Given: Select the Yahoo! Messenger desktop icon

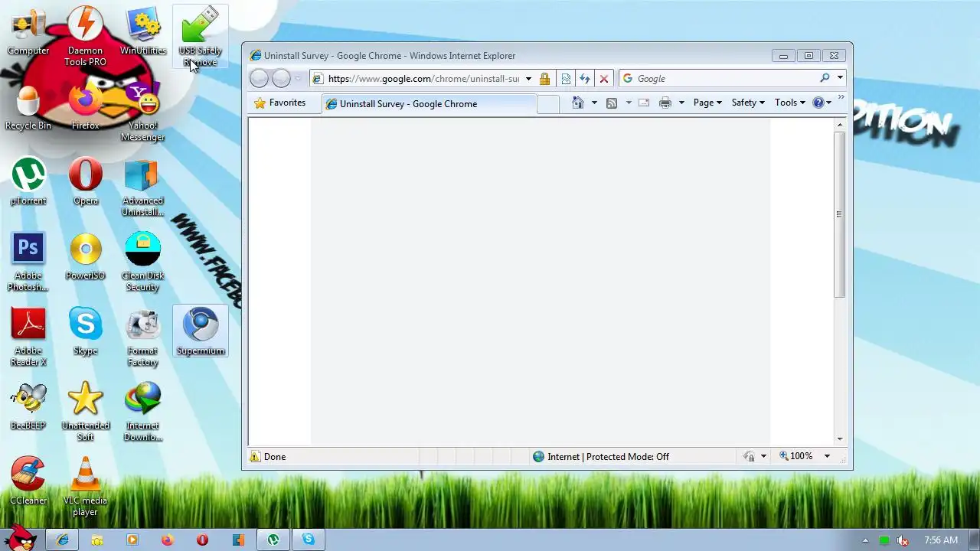Looking at the screenshot, I should [143, 113].
